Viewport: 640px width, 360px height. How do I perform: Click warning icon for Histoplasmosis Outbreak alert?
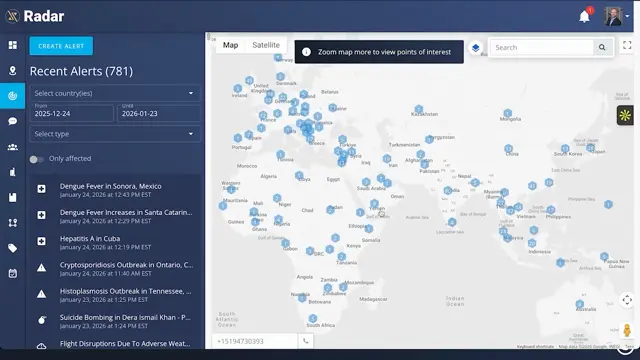42,294
